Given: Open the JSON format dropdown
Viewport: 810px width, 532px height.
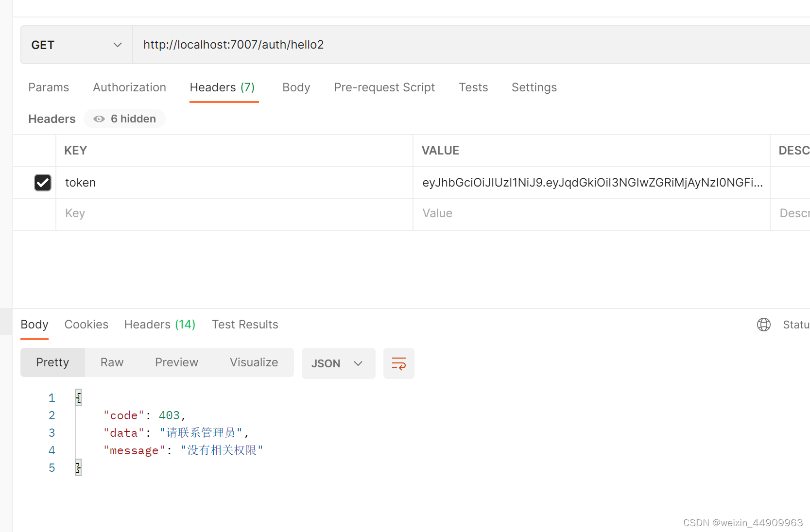Looking at the screenshot, I should (338, 363).
